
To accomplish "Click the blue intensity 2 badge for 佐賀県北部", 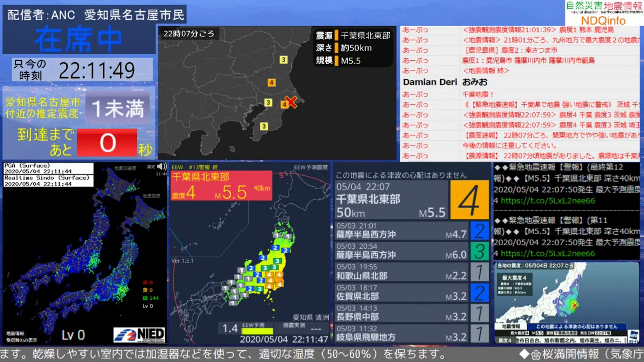I will click(x=479, y=293).
